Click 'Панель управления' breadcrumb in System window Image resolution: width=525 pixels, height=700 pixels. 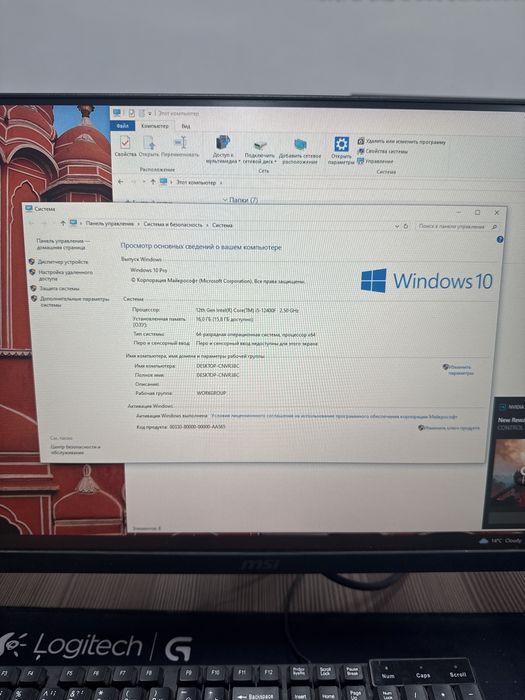click(x=109, y=224)
